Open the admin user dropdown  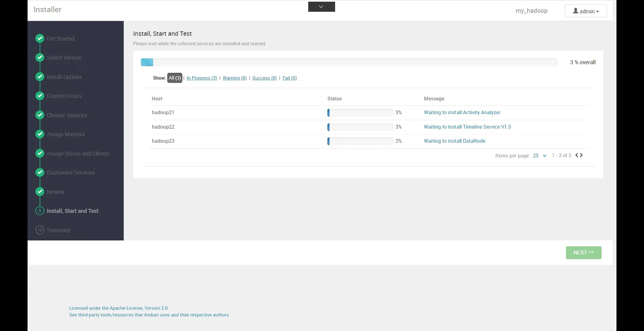click(586, 11)
